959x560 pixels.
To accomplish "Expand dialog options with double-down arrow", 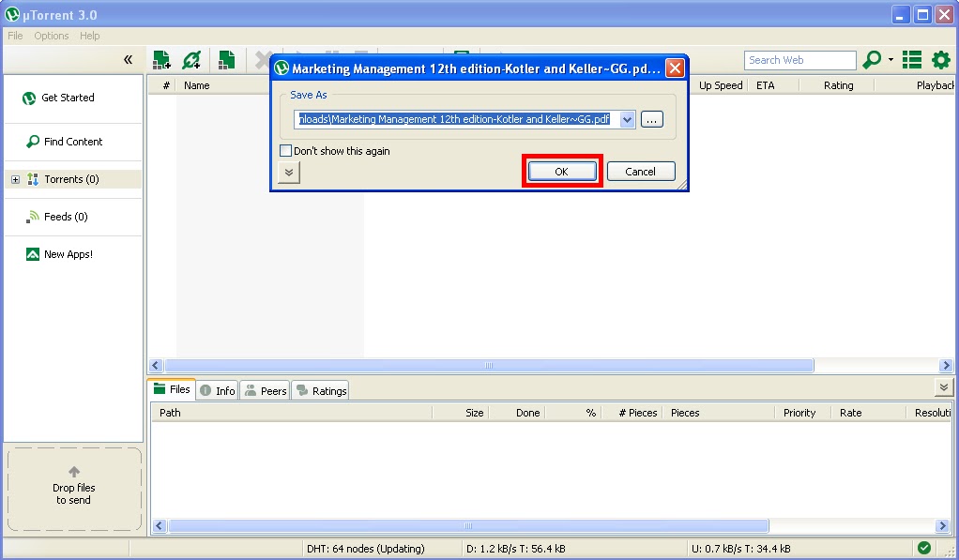I will pyautogui.click(x=289, y=173).
